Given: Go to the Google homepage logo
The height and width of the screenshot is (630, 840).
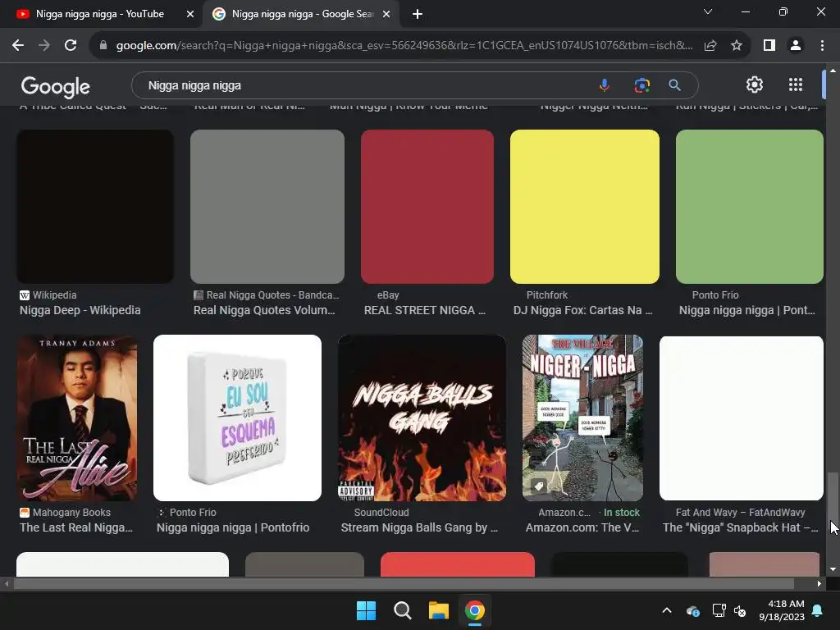Looking at the screenshot, I should tap(55, 86).
